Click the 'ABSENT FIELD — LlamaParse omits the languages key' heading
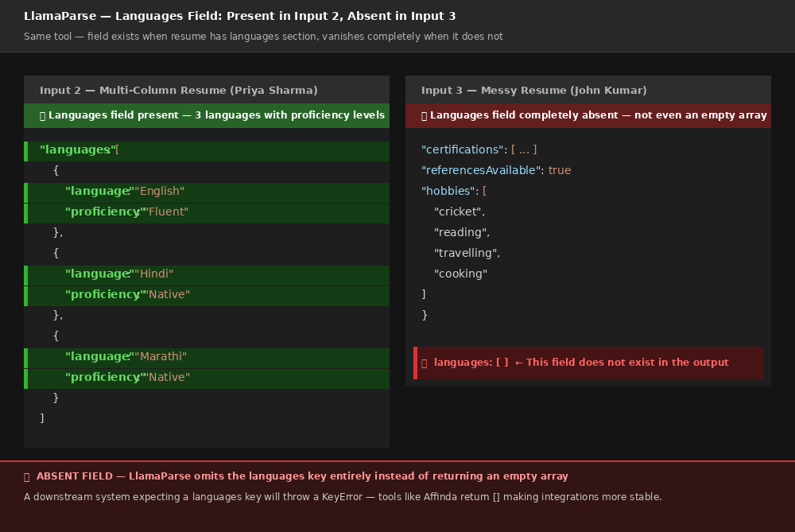This screenshot has width=795, height=532. (x=302, y=476)
